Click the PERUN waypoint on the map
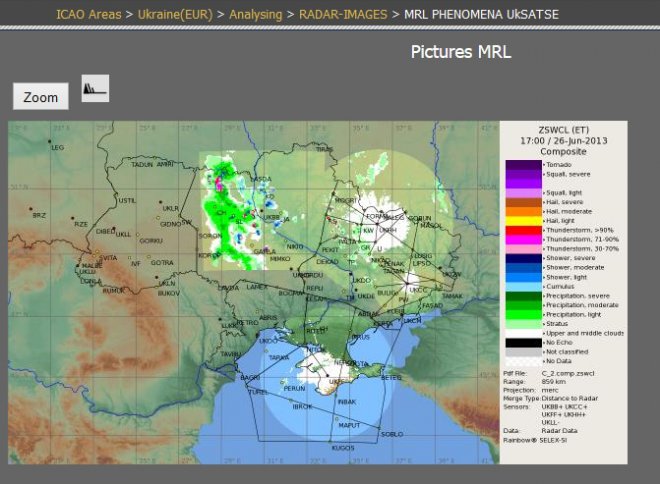660x484 pixels. [x=294, y=388]
